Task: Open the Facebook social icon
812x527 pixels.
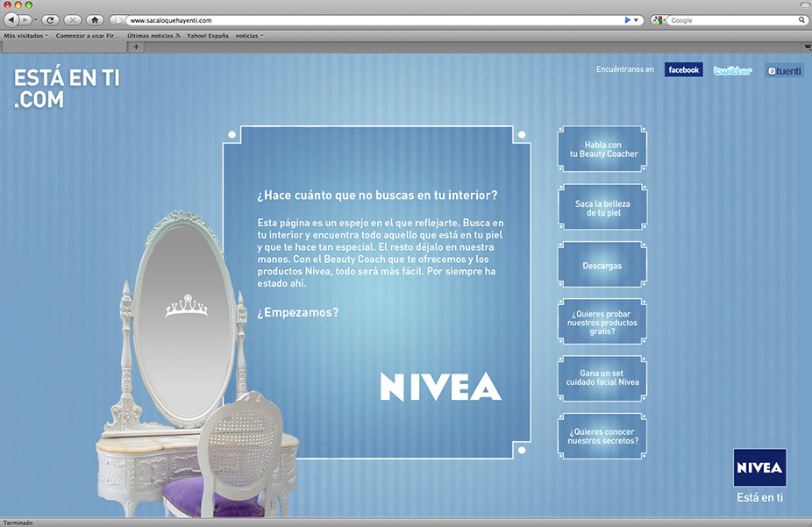Action: click(683, 70)
